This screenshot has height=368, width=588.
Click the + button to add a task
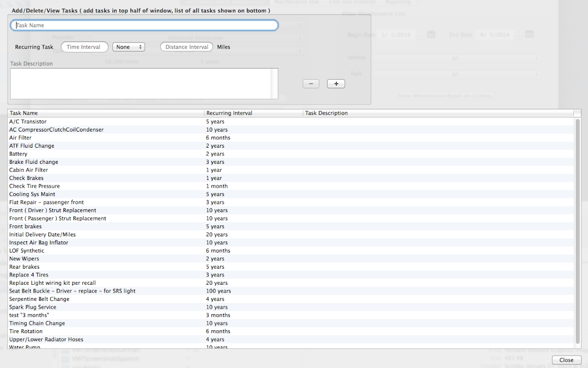[x=336, y=83]
